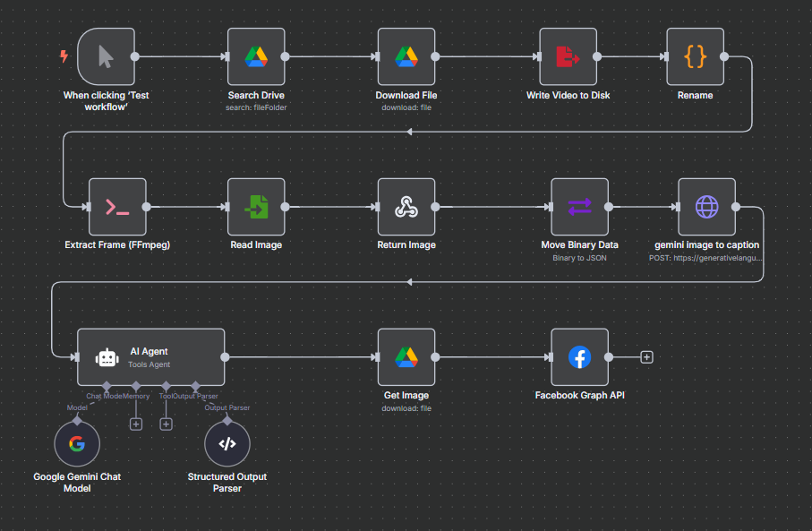Select the gemini image to caption HTTP node
This screenshot has height=531, width=812.
click(707, 207)
